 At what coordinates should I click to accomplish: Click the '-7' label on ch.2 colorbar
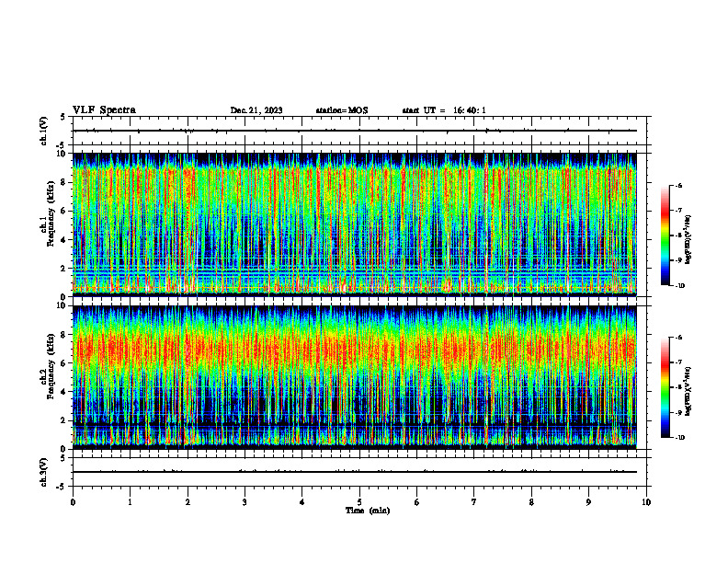679,362
